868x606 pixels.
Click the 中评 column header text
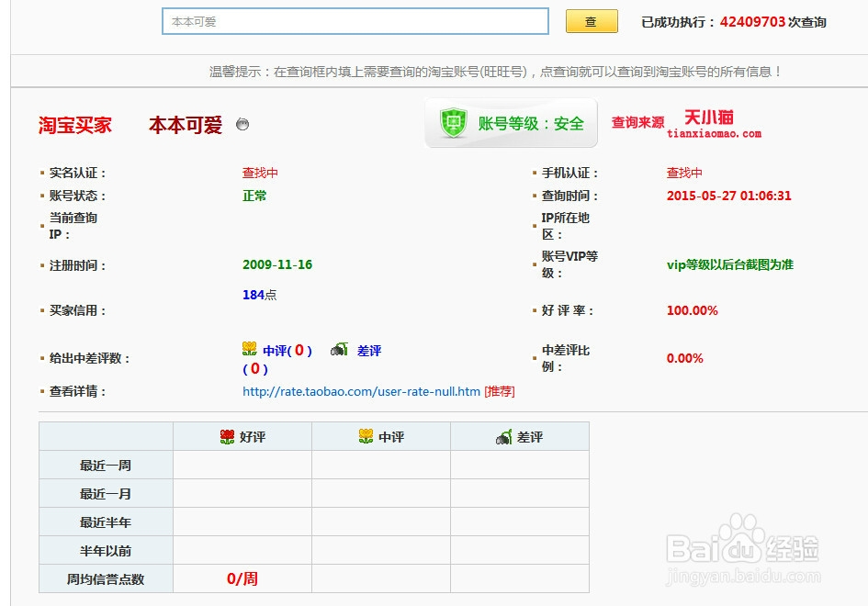[x=391, y=437]
